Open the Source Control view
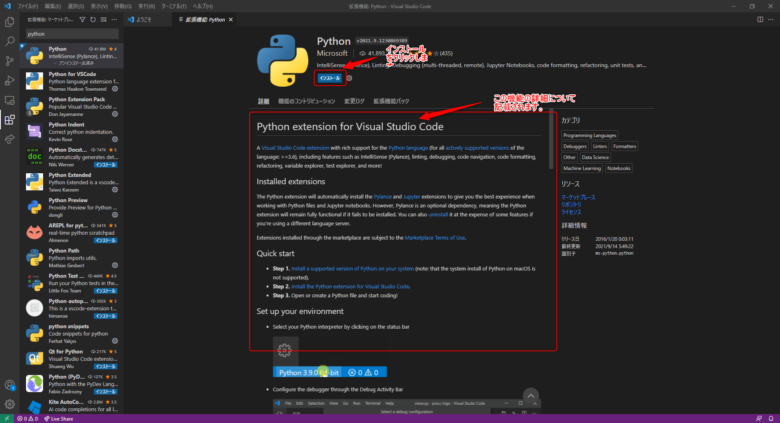The width and height of the screenshot is (780, 423). pyautogui.click(x=9, y=61)
